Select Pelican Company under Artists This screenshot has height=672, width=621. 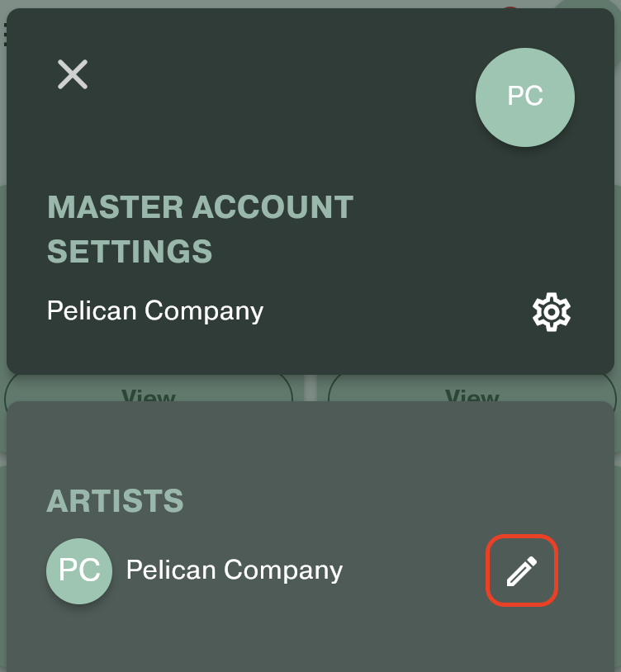pyautogui.click(x=234, y=570)
